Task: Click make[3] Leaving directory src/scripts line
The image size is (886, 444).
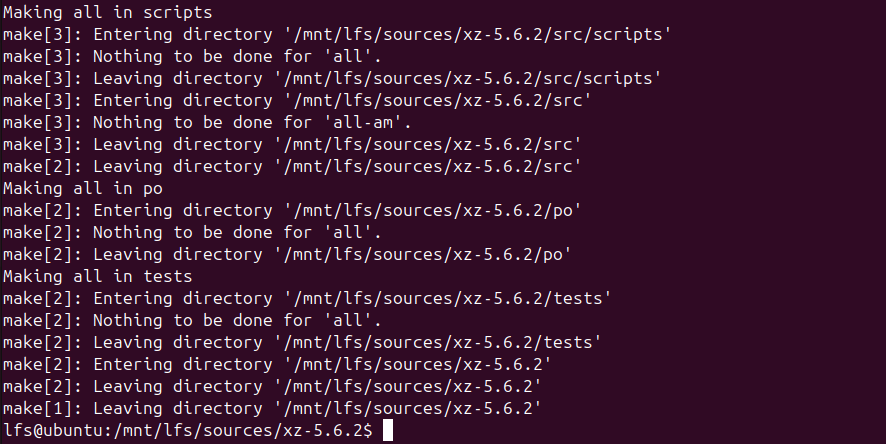Action: coord(332,78)
